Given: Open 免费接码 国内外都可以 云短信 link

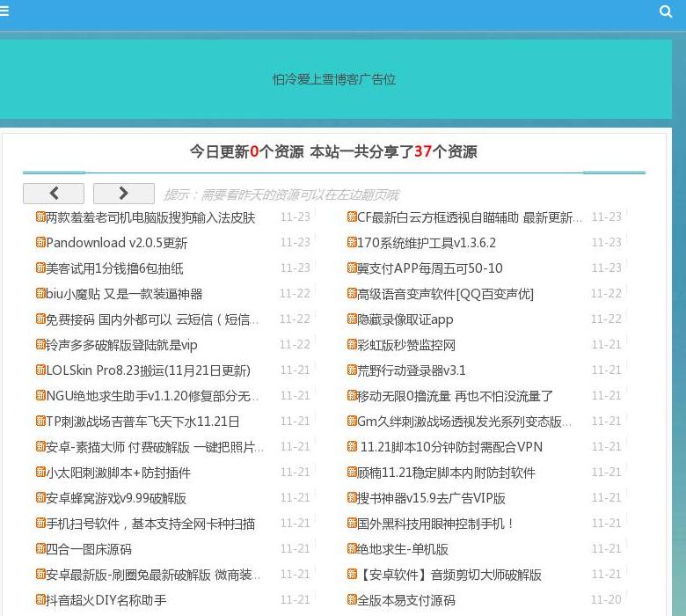Looking at the screenshot, I should pyautogui.click(x=152, y=319).
